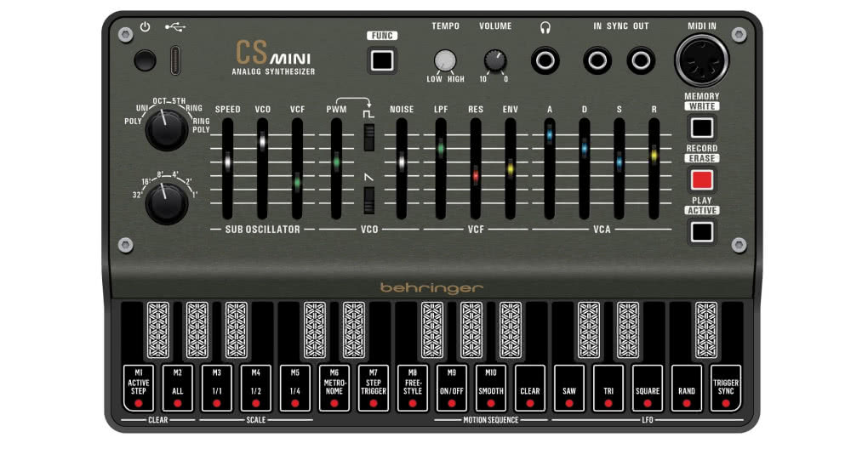Tap the patterned black key above M3 and M4
The height and width of the screenshot is (466, 868).
pyautogui.click(x=237, y=330)
